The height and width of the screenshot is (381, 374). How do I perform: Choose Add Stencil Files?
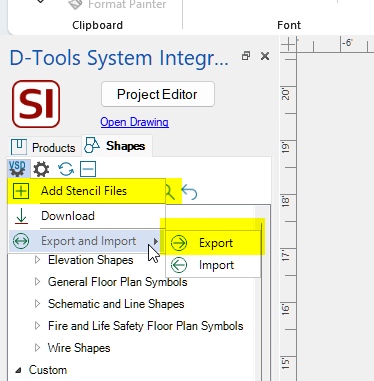point(86,191)
